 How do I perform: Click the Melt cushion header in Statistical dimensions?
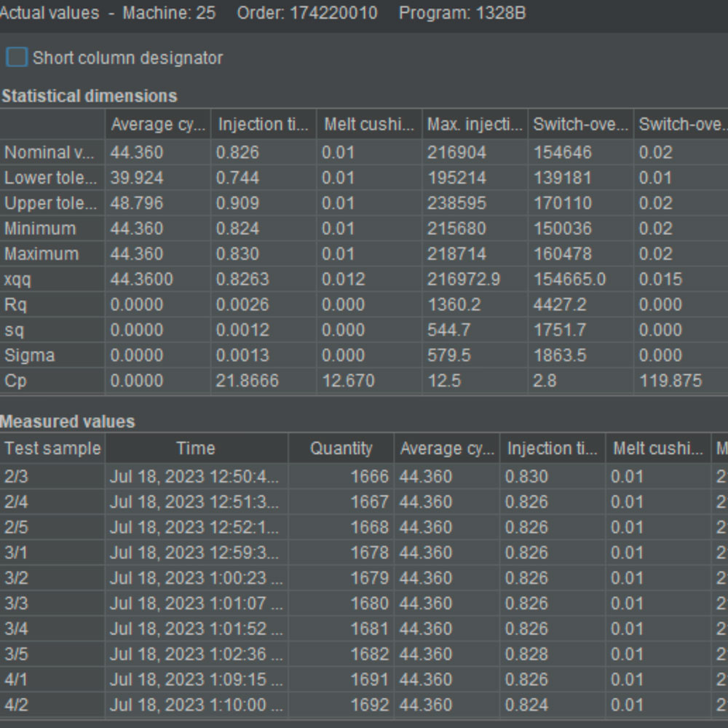point(368,124)
